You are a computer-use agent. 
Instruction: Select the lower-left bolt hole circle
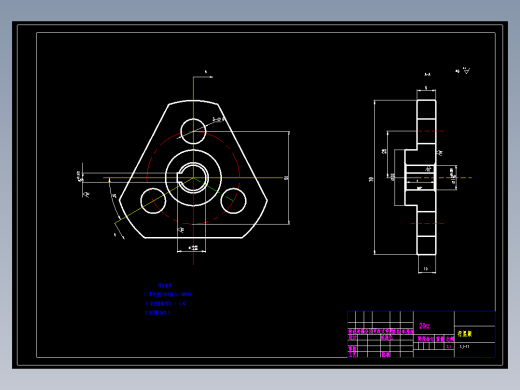click(153, 201)
